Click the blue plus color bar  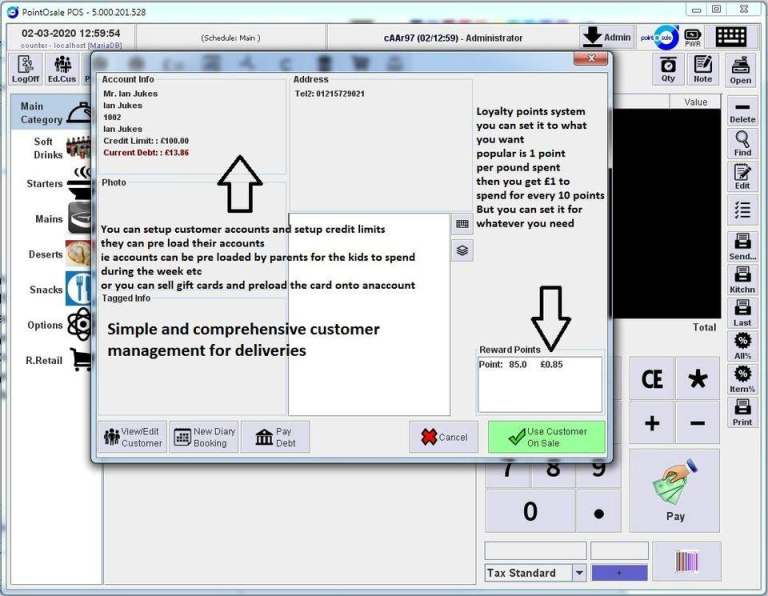click(619, 573)
